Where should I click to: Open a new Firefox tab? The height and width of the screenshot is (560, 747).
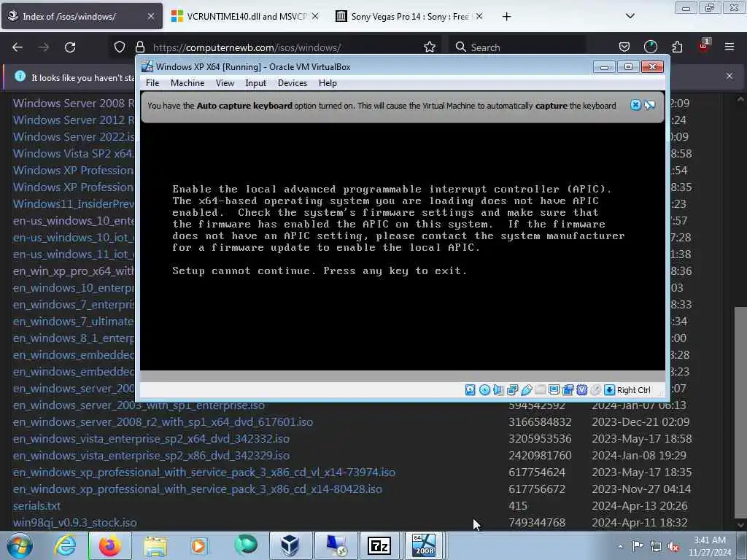click(x=506, y=17)
